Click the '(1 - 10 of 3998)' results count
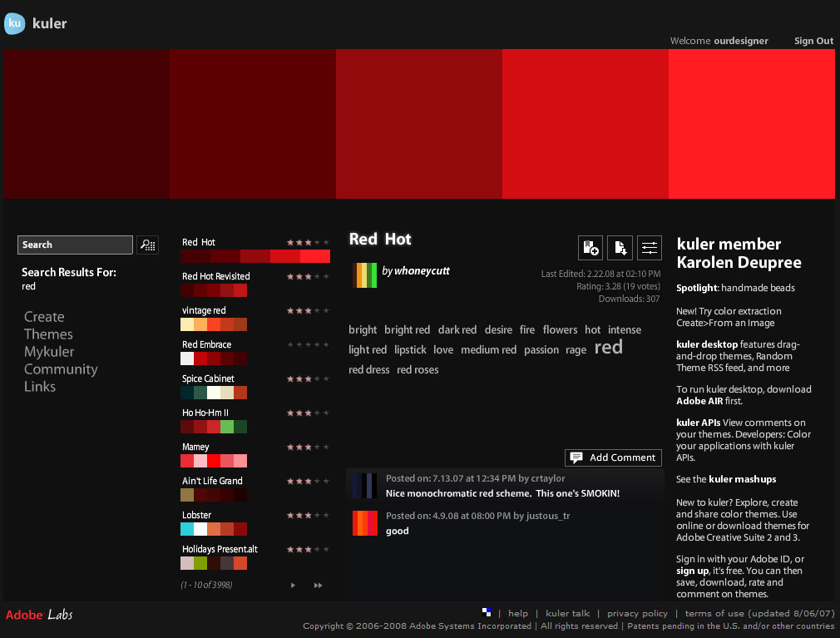The image size is (840, 638). (206, 585)
